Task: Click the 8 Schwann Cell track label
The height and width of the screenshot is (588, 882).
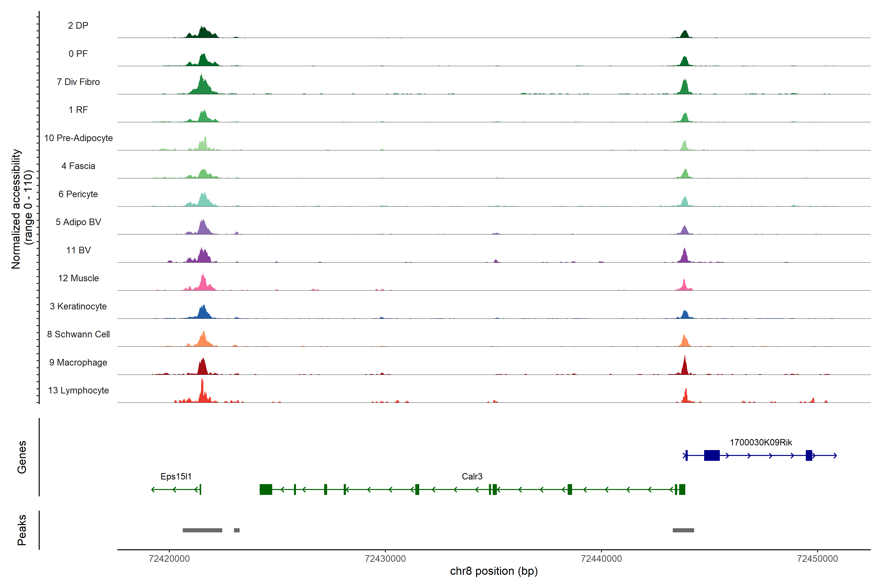Action: tap(78, 334)
